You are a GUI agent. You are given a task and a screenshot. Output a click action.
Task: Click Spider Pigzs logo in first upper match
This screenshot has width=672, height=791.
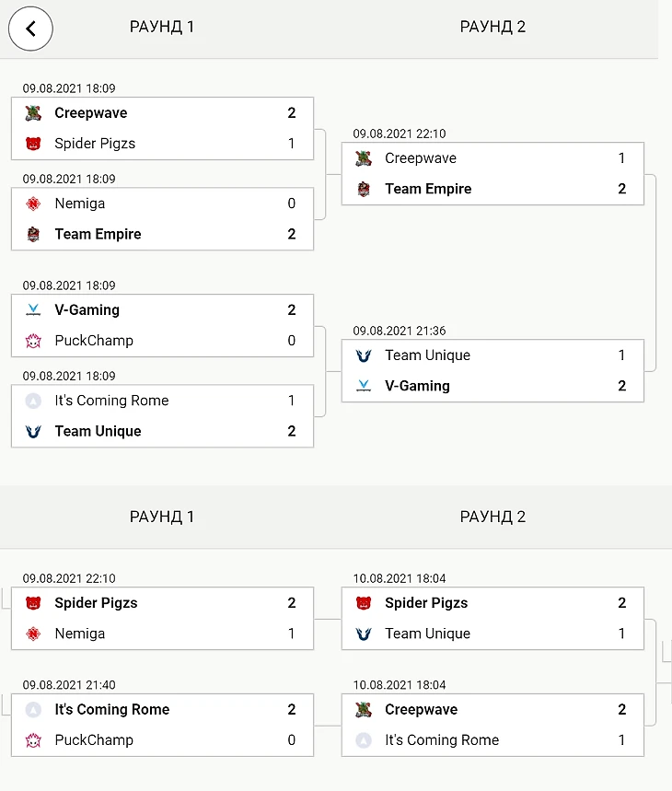(33, 144)
